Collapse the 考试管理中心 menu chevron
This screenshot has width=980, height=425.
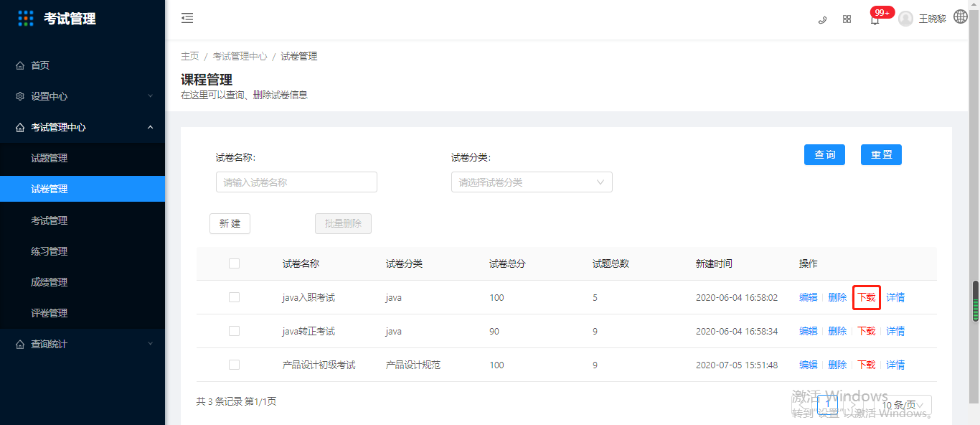(x=150, y=127)
